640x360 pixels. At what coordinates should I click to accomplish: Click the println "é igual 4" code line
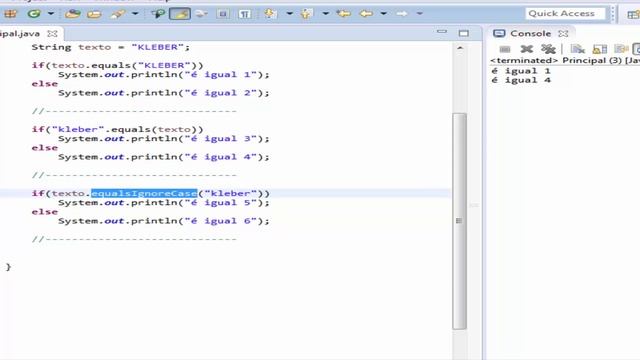click(x=164, y=157)
